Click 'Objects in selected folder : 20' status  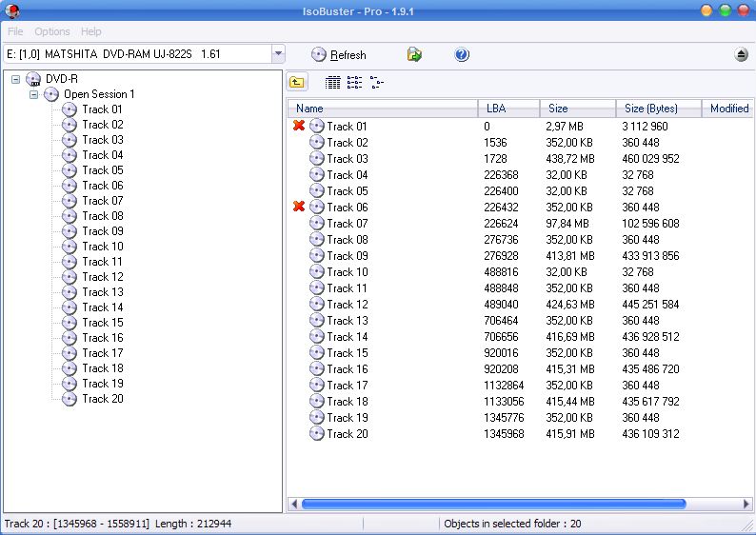pyautogui.click(x=512, y=524)
